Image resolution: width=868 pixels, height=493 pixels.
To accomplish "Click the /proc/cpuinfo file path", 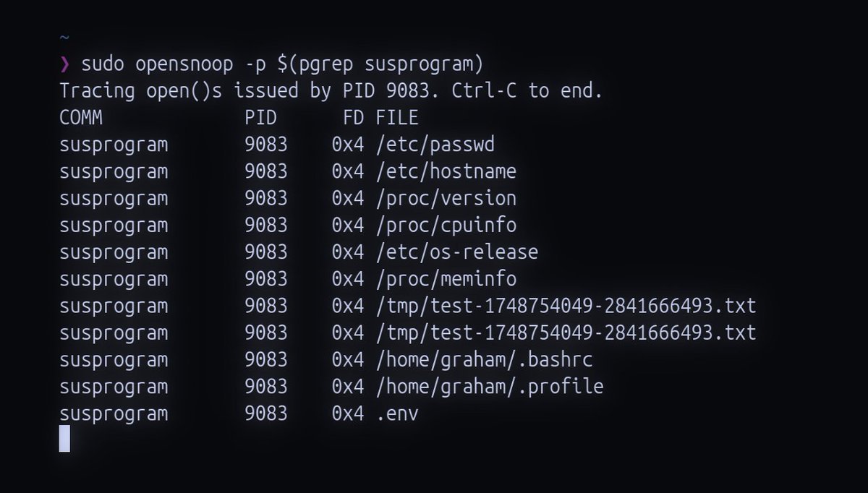I will [446, 225].
